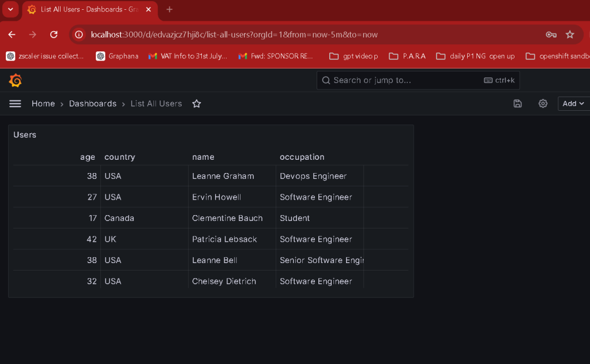The image size is (590, 364).
Task: Click the browser address bar URL
Action: tap(234, 35)
